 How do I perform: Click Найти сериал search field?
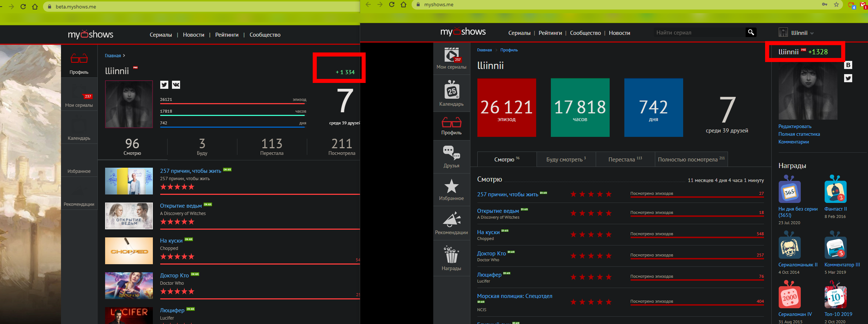(699, 32)
